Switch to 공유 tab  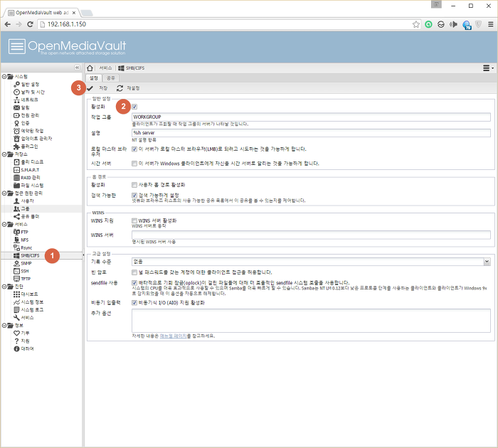[x=110, y=78]
